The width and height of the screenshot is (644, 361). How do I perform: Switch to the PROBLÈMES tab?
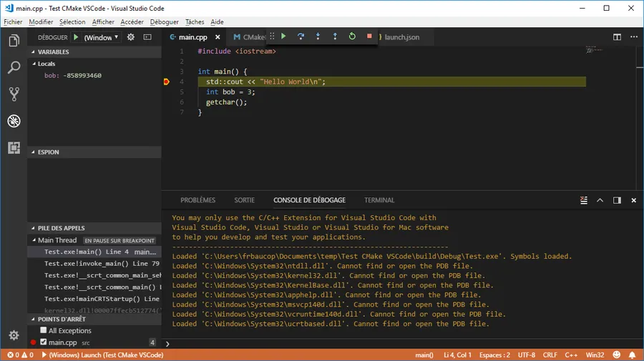coord(198,200)
